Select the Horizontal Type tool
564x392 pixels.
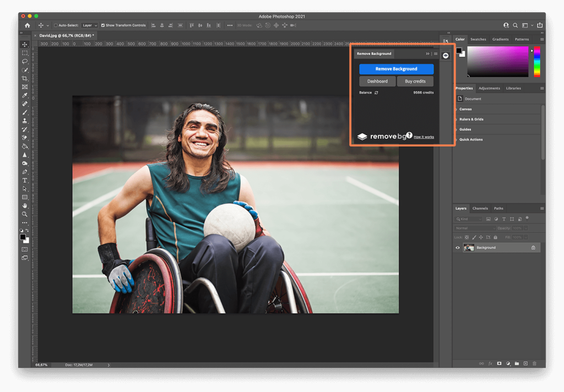tap(25, 180)
